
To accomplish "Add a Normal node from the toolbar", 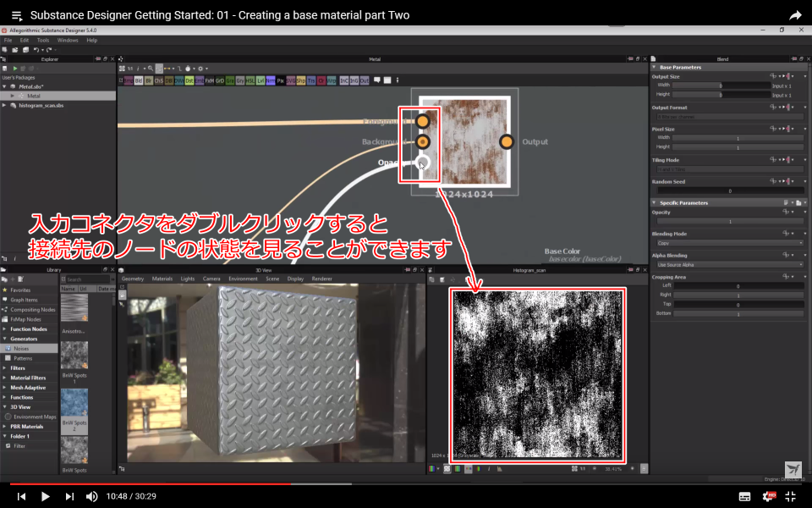I will click(x=271, y=80).
